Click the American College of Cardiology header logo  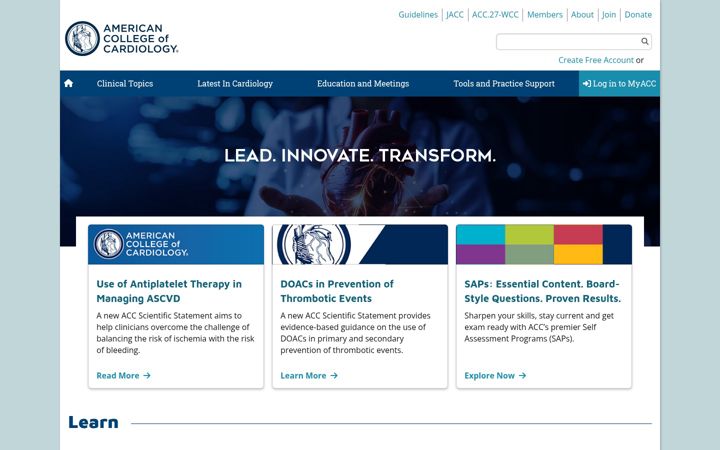pyautogui.click(x=122, y=39)
